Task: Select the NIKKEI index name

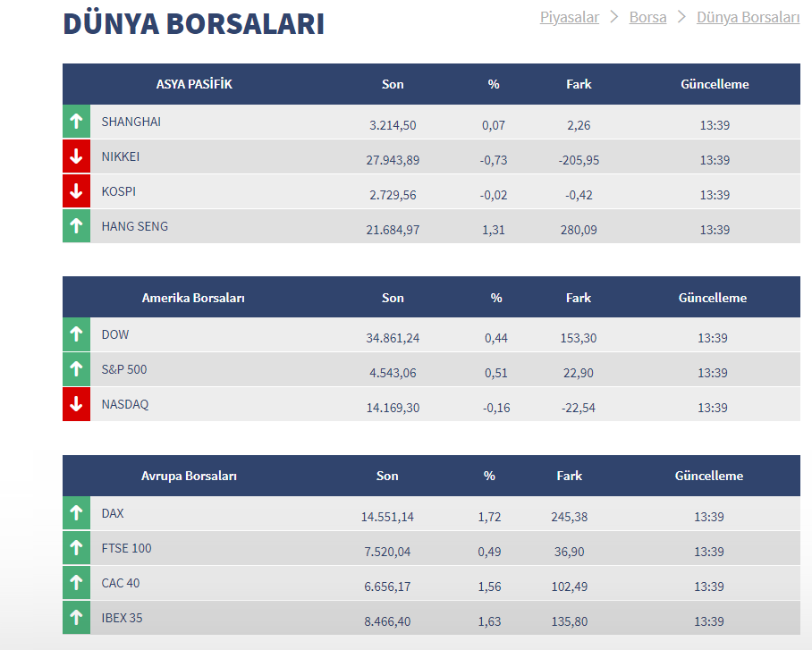Action: tap(121, 156)
